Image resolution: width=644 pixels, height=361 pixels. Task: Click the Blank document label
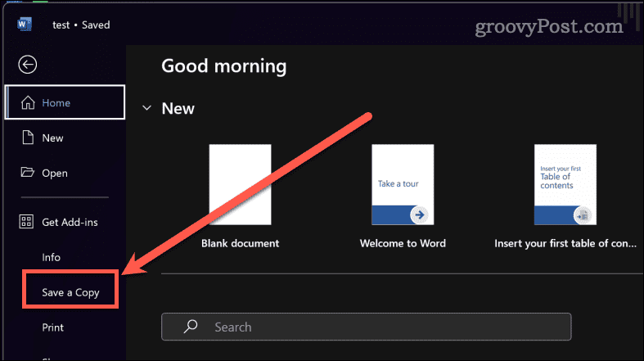(241, 244)
